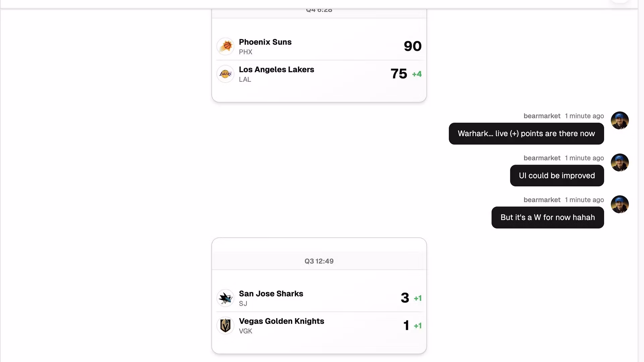Screen dimensions: 644x362
Task: Click the Lakers +4 live points indicator
Action: tap(417, 74)
